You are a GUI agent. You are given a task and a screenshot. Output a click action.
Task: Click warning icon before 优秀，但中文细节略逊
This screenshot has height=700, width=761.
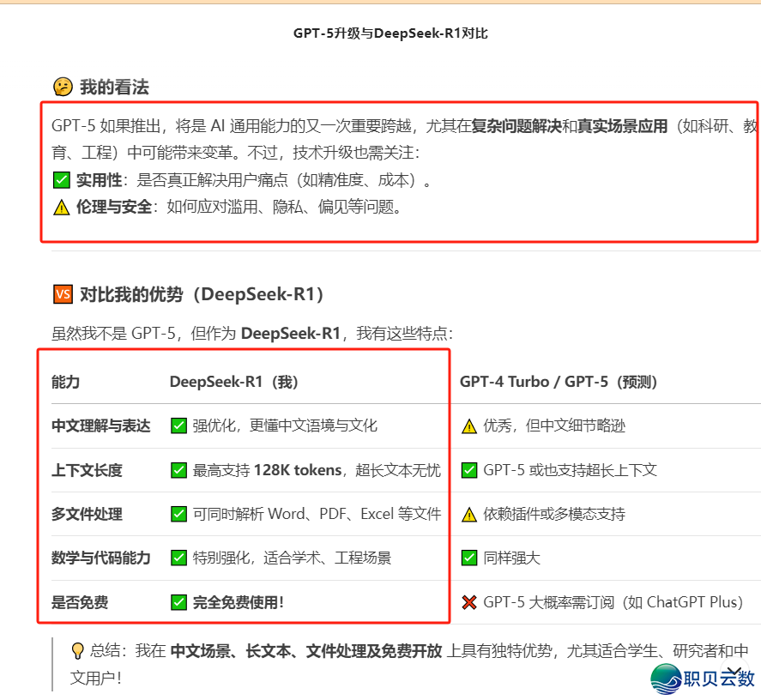469,426
